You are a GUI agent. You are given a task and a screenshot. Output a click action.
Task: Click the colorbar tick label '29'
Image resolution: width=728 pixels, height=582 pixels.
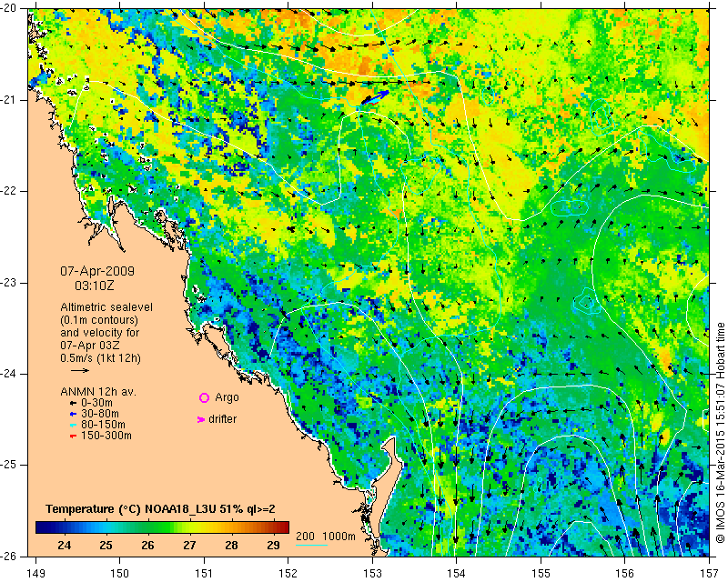[x=274, y=546]
